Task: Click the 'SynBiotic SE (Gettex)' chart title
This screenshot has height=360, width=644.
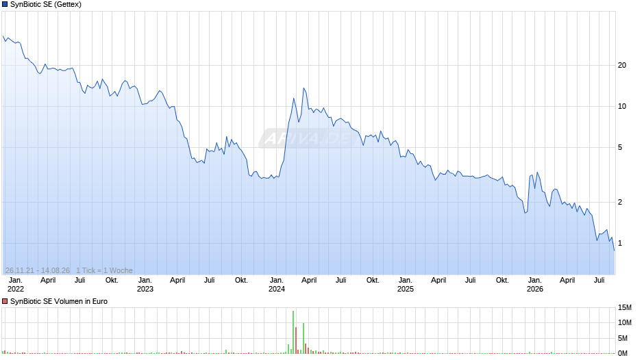Action: (46, 5)
